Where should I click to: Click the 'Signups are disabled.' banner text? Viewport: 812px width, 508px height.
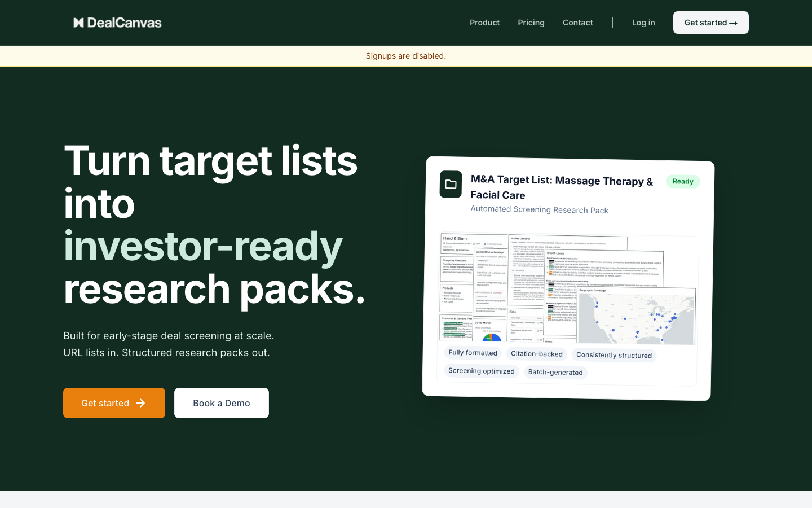(406, 56)
